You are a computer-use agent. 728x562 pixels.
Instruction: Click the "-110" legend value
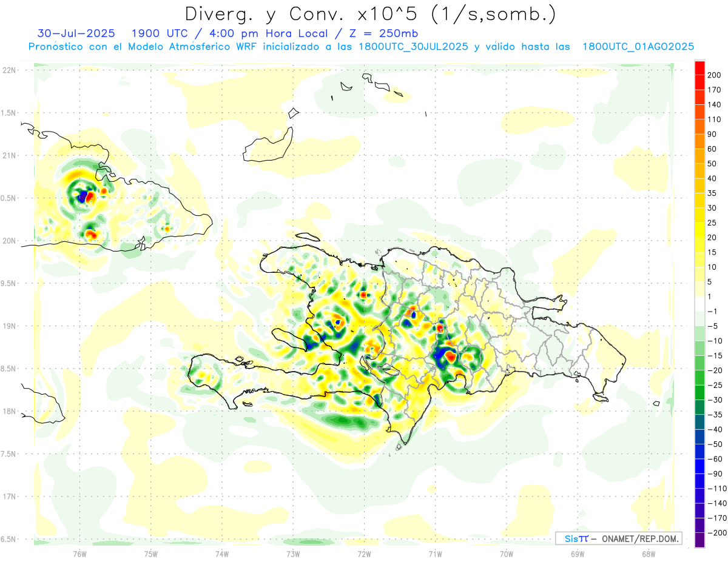click(716, 489)
